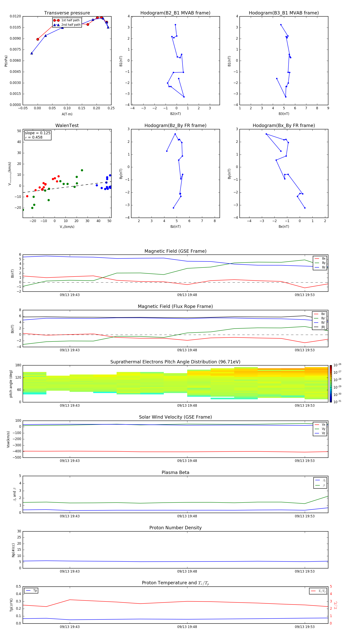Click the "Magnetic Field (GSE Frame)" title

(175, 251)
